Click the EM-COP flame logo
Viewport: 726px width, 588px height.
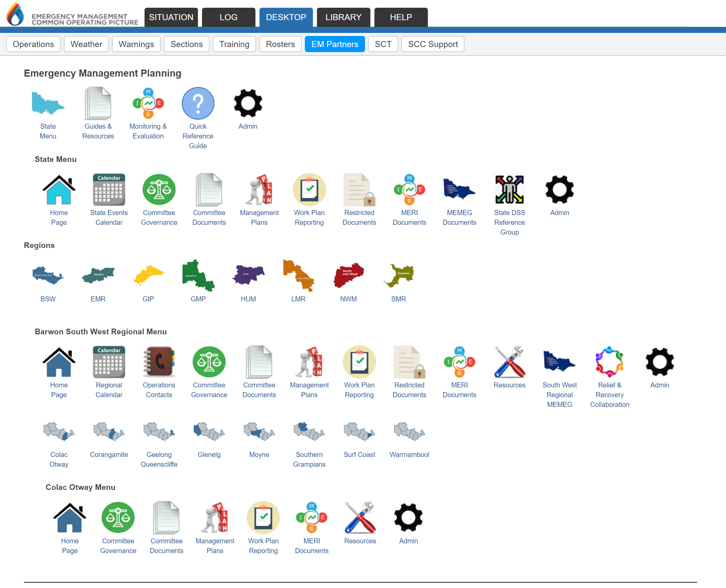pos(15,14)
